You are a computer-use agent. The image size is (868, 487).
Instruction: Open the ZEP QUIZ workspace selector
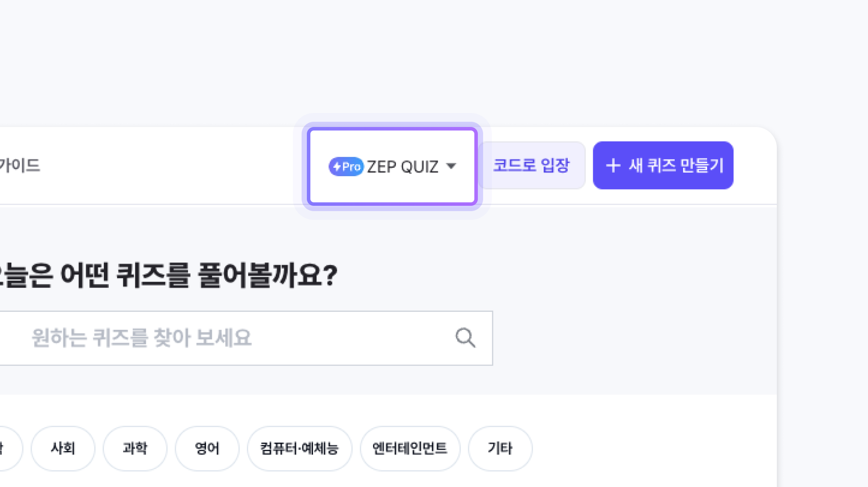coord(402,167)
